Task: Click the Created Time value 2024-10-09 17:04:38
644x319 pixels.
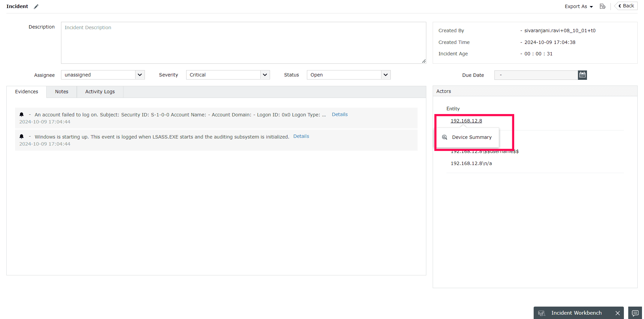Action: click(x=550, y=42)
